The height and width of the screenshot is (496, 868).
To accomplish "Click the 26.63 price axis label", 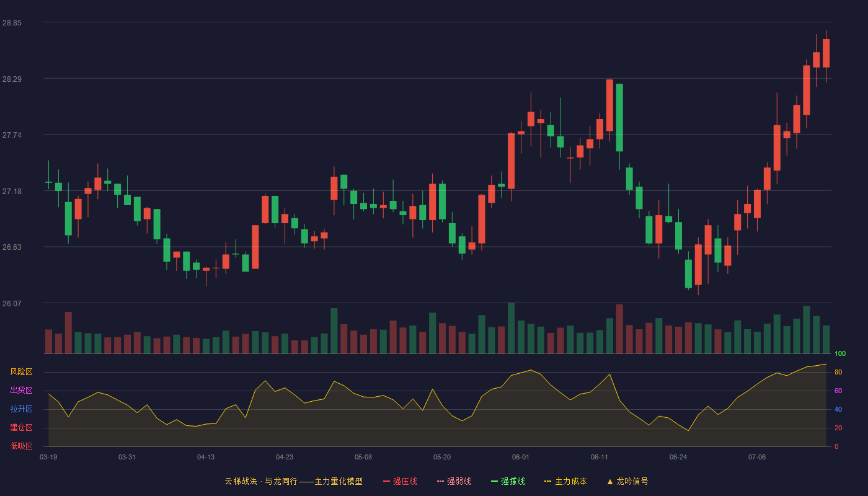I will click(x=12, y=247).
